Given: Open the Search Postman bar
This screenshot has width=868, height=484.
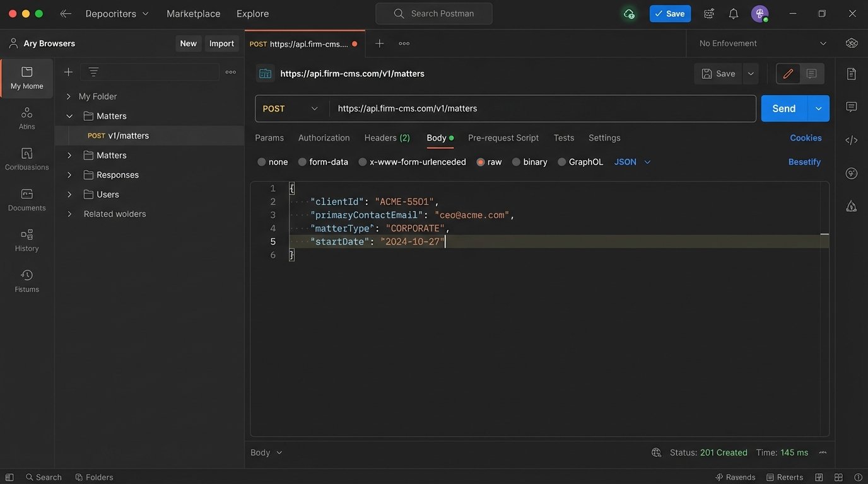Looking at the screenshot, I should tap(433, 13).
